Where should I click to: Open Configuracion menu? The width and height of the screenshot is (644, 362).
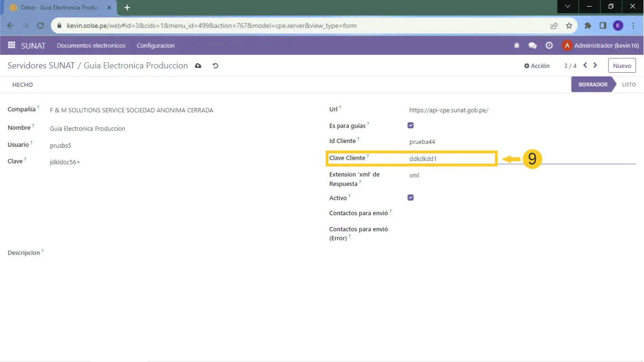click(x=156, y=46)
